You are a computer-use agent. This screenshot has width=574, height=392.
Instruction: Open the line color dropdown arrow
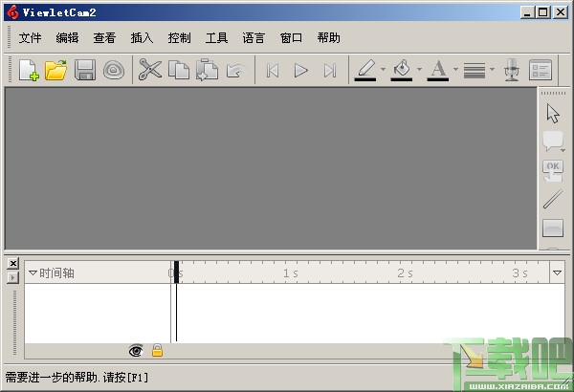coord(383,69)
